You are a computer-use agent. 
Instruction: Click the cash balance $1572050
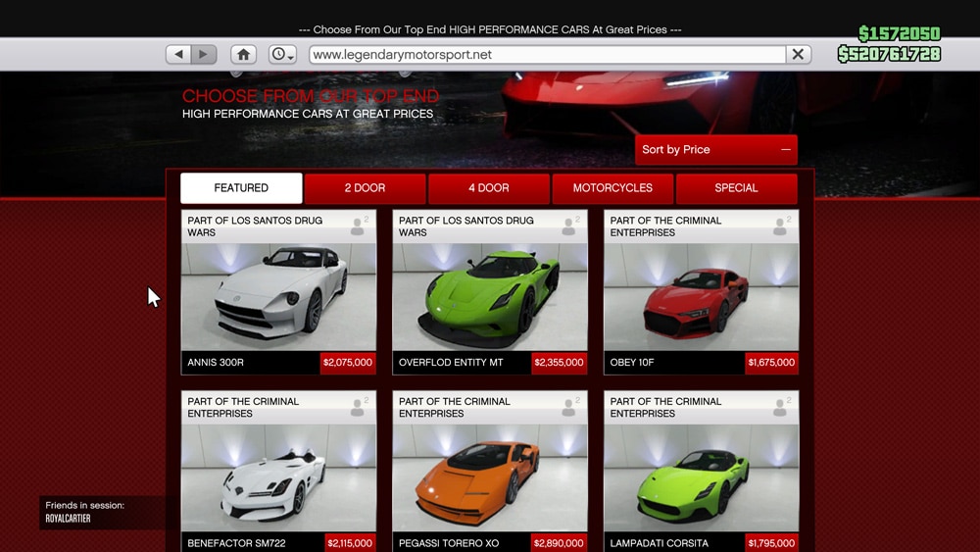click(x=900, y=33)
